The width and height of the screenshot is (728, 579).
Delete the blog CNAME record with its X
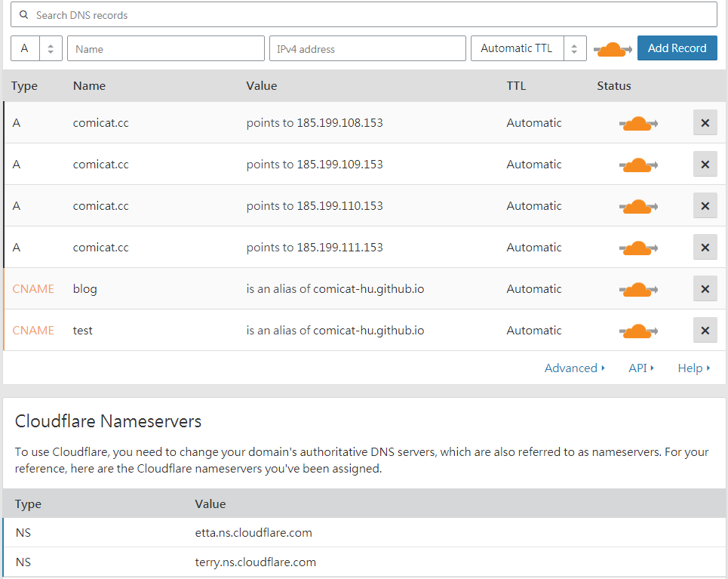[x=705, y=288]
